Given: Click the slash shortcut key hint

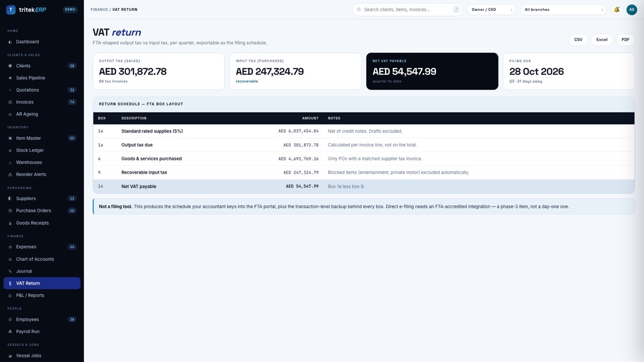Looking at the screenshot, I should (456, 10).
